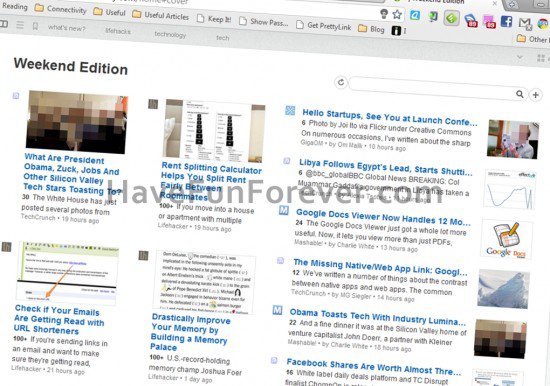Click the 'Show Pass...' bookmarklet
Viewport: 550px width, 386px height.
[264, 22]
